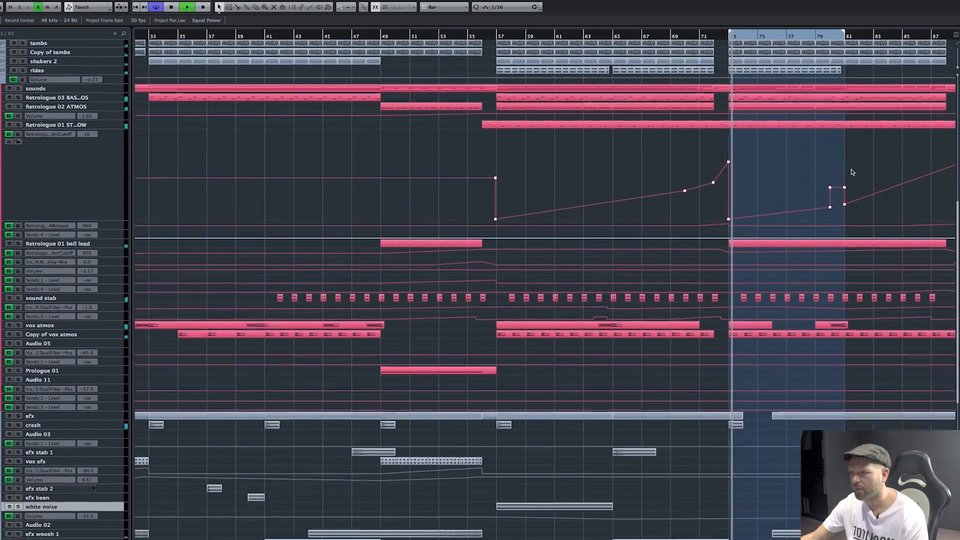Select the rides track

(37, 70)
